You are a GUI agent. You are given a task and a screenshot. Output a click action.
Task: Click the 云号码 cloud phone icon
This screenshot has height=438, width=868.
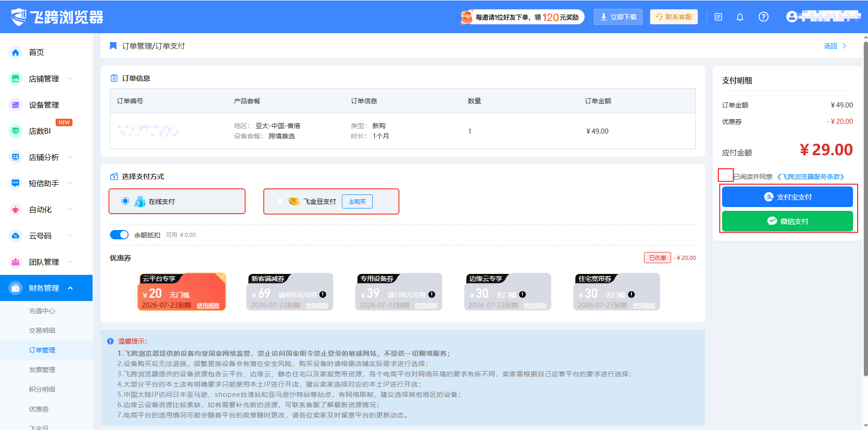[x=15, y=236]
